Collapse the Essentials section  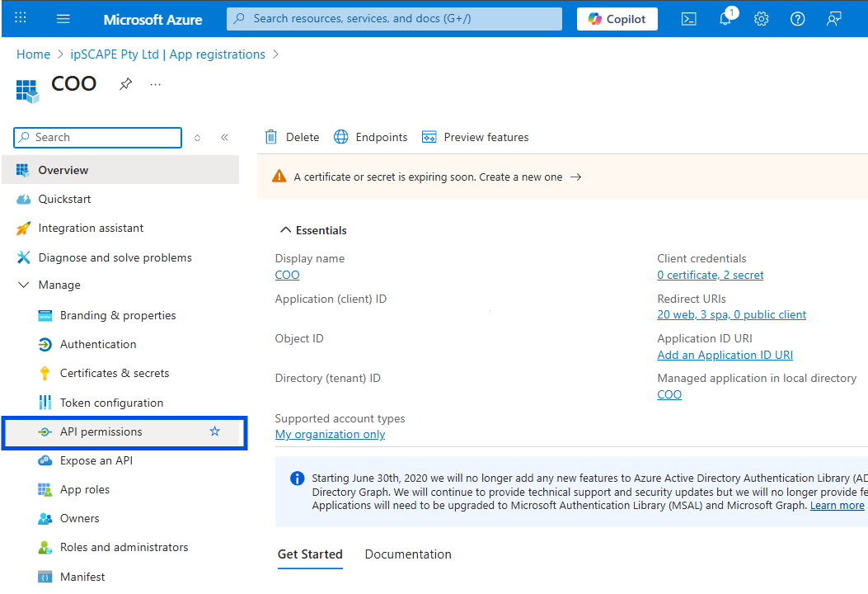click(285, 230)
